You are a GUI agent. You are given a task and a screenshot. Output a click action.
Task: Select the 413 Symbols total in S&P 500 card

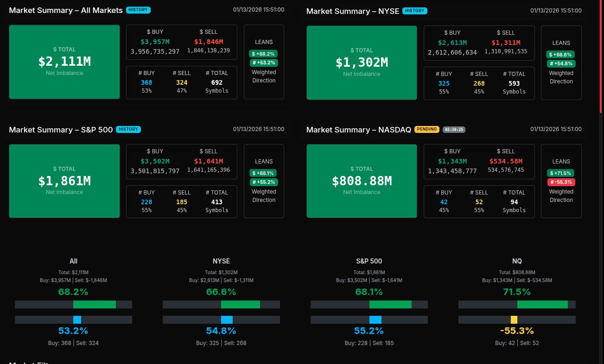click(x=216, y=202)
